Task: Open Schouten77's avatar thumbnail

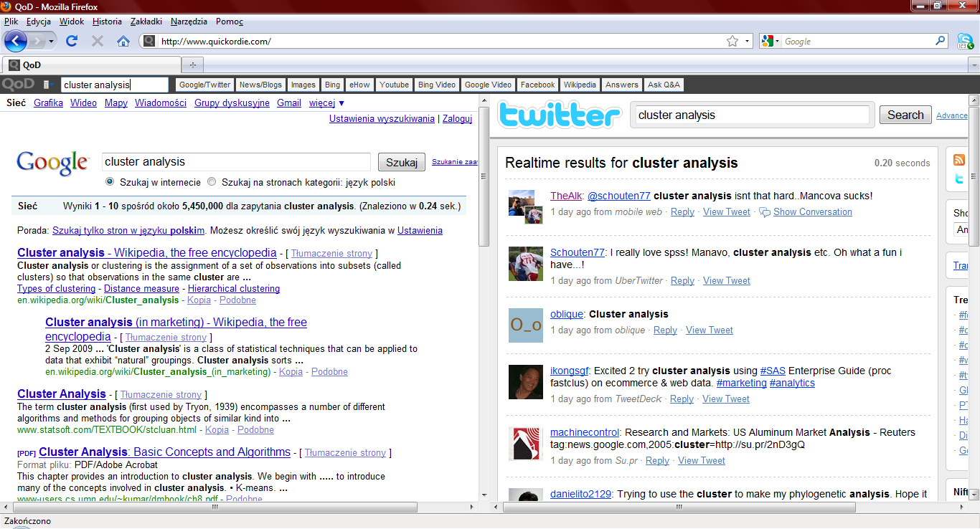Action: 526,264
